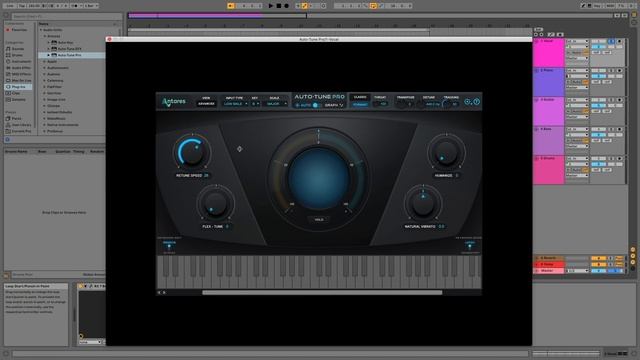Screen dimensions: 640x360
Task: Select Sounds category in browser
Action: pos(18,49)
